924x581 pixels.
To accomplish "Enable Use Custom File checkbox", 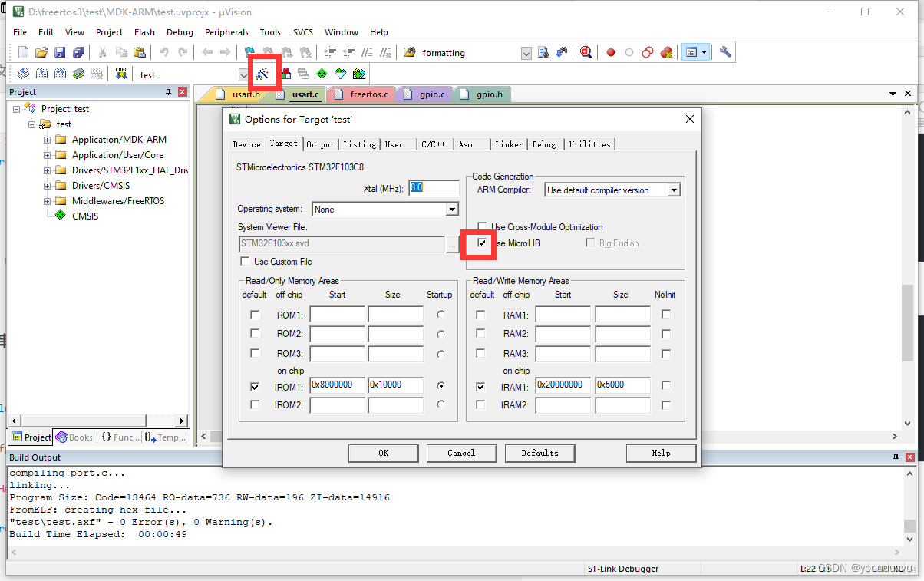I will [246, 262].
